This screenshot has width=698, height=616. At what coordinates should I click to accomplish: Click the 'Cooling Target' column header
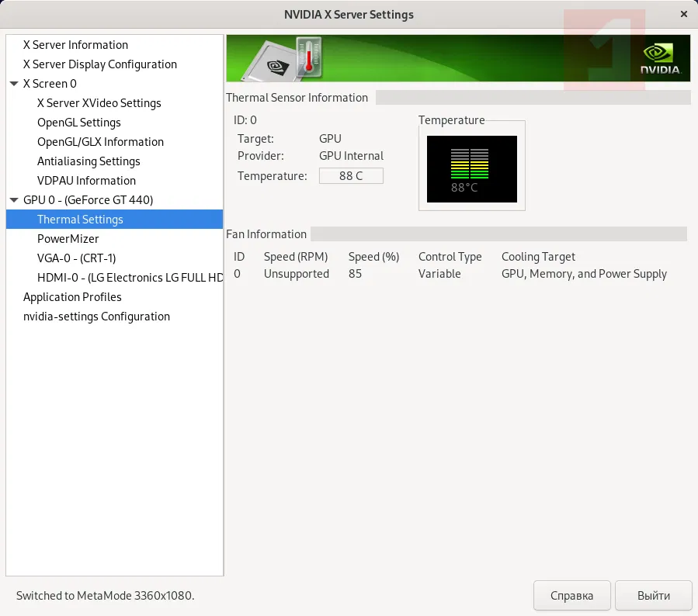(x=538, y=257)
